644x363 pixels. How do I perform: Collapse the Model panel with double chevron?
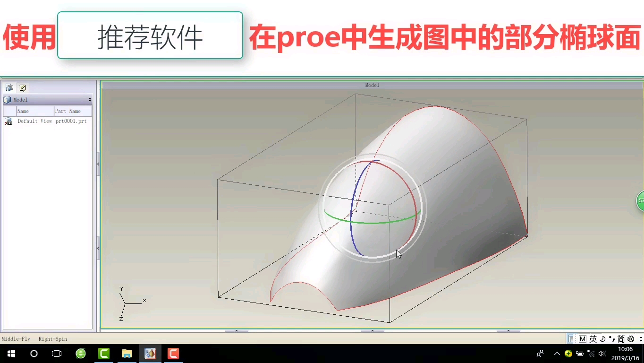90,100
